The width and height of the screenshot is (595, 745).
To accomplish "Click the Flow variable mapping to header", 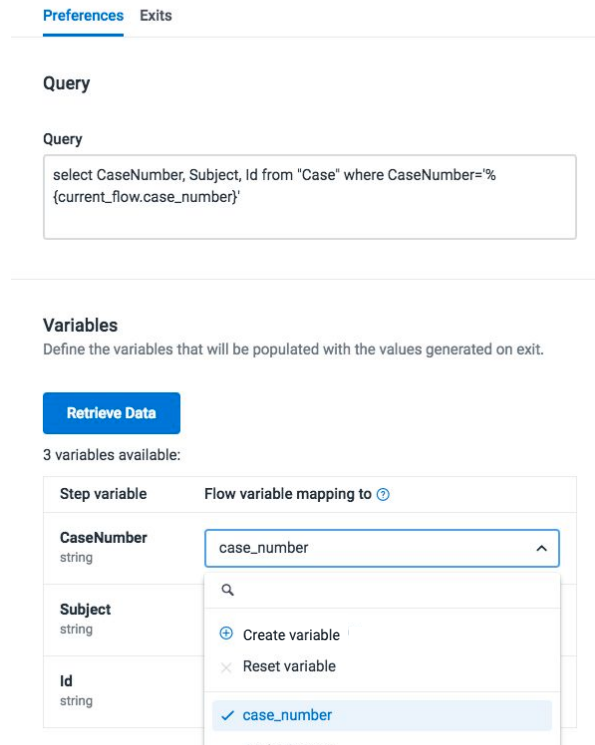I will click(288, 494).
